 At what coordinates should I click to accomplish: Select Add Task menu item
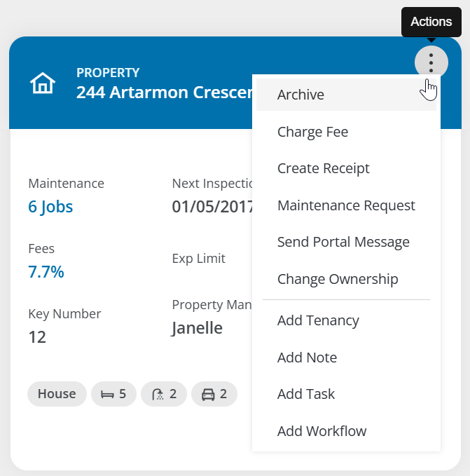306,394
